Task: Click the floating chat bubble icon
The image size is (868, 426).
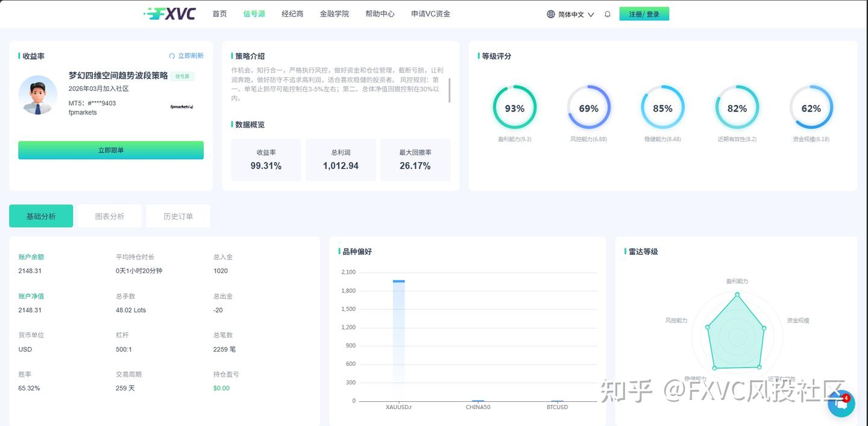Action: 841,404
